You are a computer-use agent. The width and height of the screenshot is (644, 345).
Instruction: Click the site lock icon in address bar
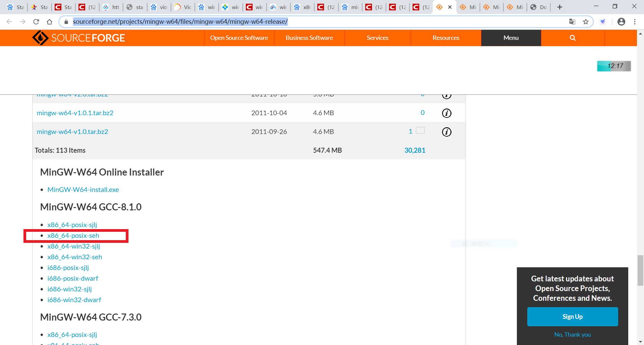[x=66, y=22]
